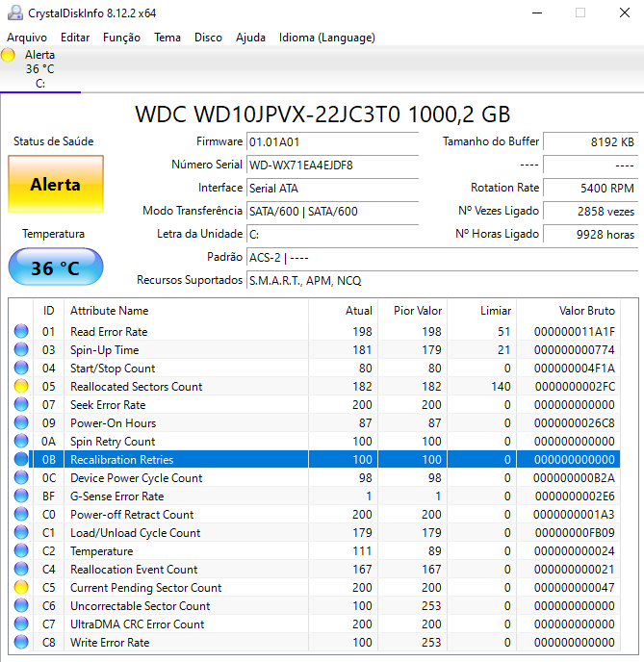The width and height of the screenshot is (644, 662).
Task: Click raw value 000000000047
Action: 575,588
